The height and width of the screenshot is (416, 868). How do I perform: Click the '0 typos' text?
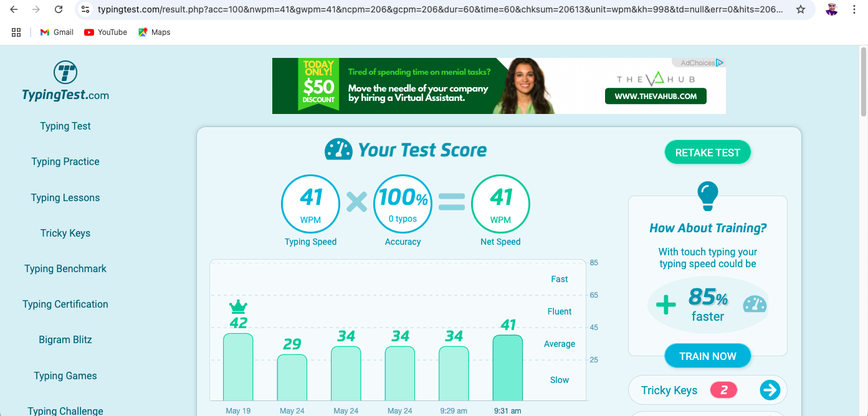403,219
